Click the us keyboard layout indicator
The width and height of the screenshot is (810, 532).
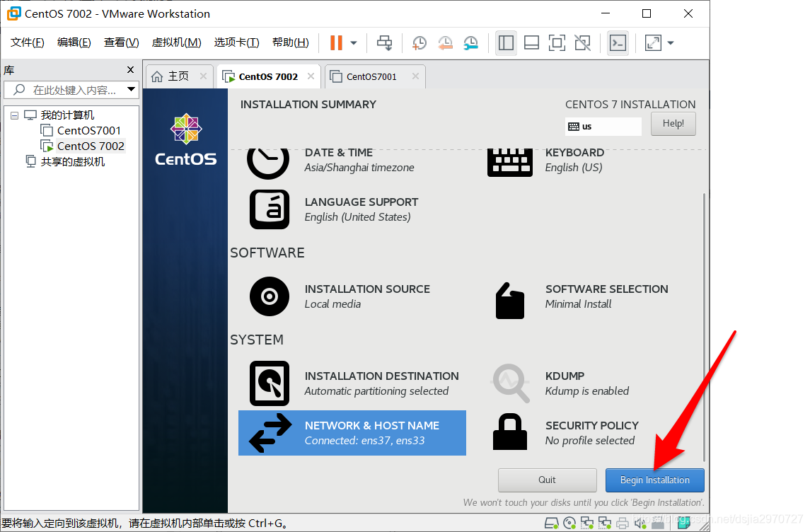603,127
